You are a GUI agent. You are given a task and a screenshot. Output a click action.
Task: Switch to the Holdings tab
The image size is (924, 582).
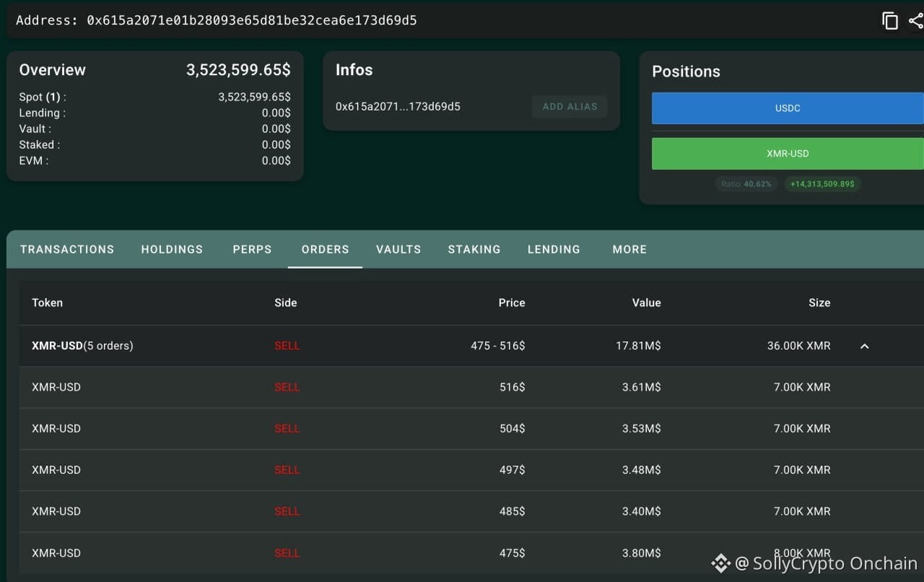coord(172,249)
